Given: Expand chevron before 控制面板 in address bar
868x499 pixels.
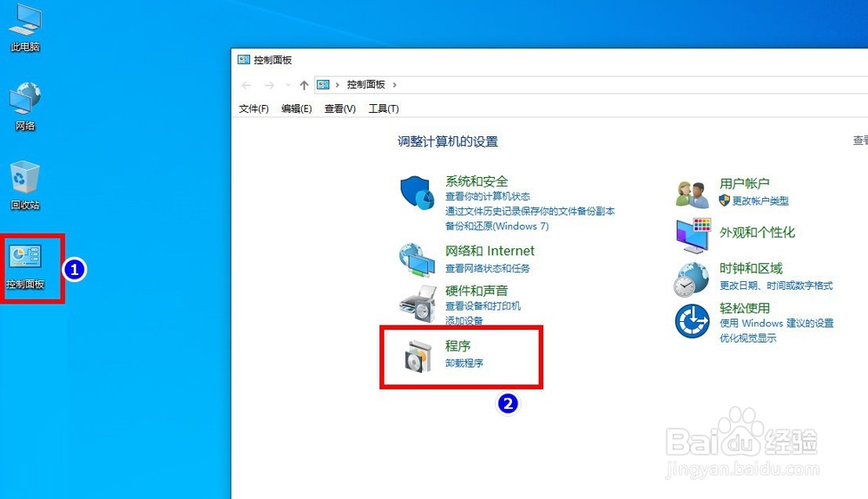Looking at the screenshot, I should (337, 85).
